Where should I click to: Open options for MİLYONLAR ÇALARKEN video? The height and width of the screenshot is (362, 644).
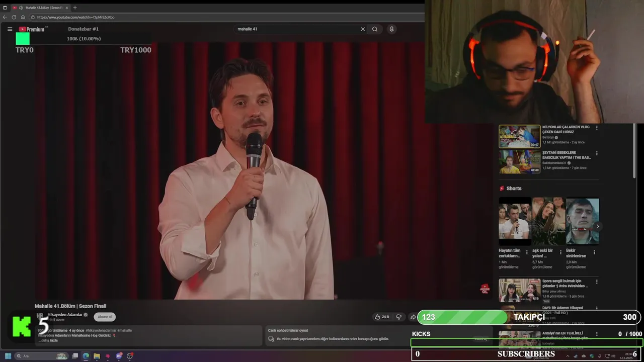tap(597, 128)
